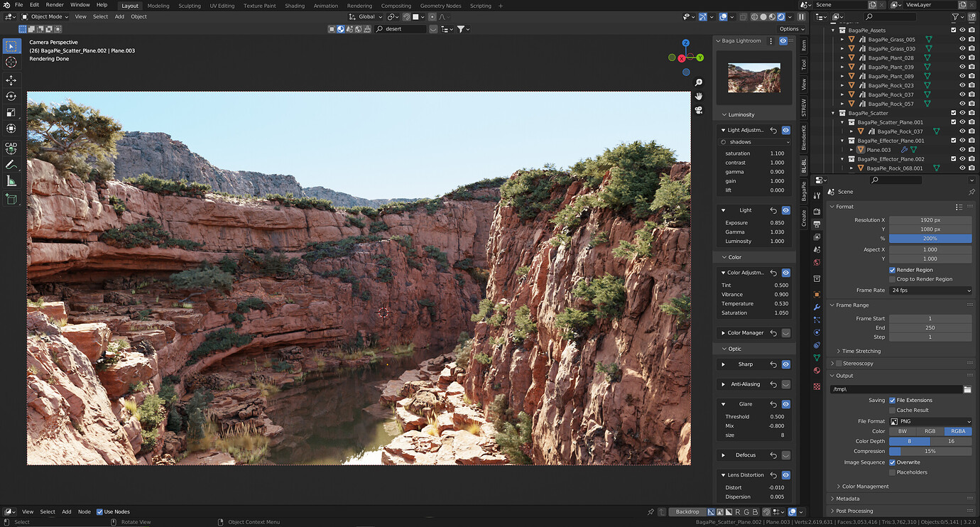
Task: Open the Object Mode dropdown
Action: pyautogui.click(x=45, y=16)
